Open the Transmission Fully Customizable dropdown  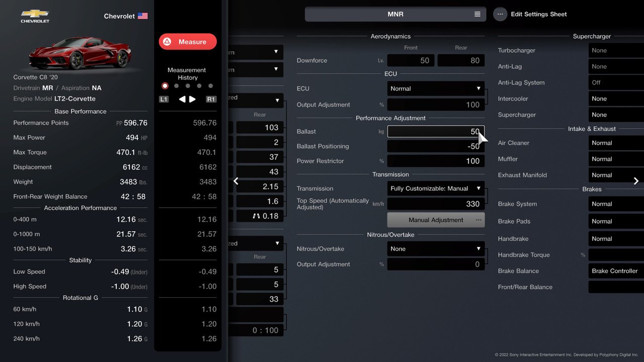pos(436,189)
